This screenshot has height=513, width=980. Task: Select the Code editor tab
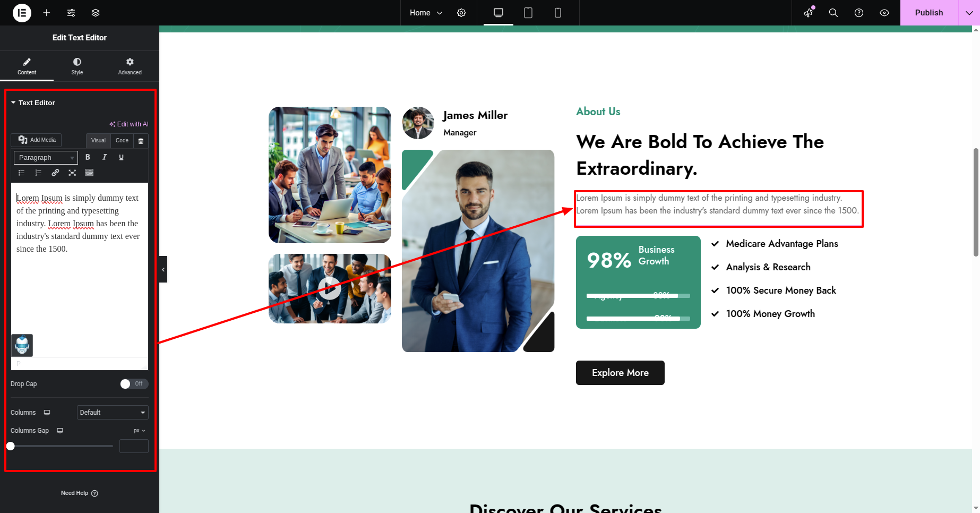pyautogui.click(x=122, y=141)
